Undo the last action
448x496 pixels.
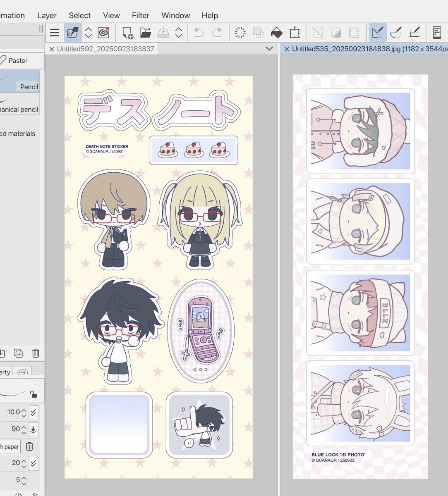tap(199, 33)
